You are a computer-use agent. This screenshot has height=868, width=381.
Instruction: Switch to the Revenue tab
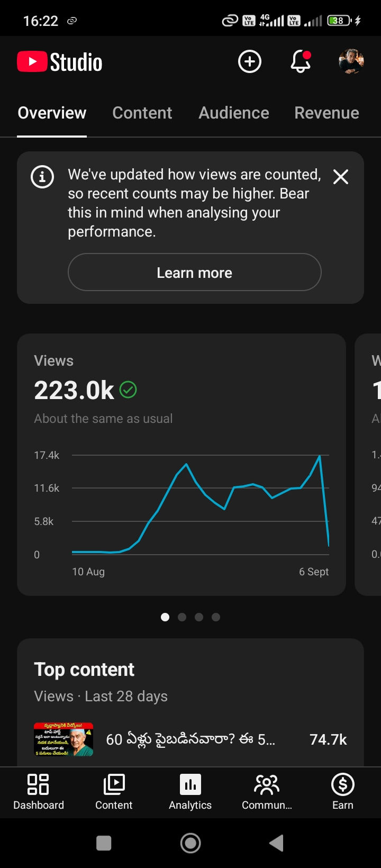[327, 113]
